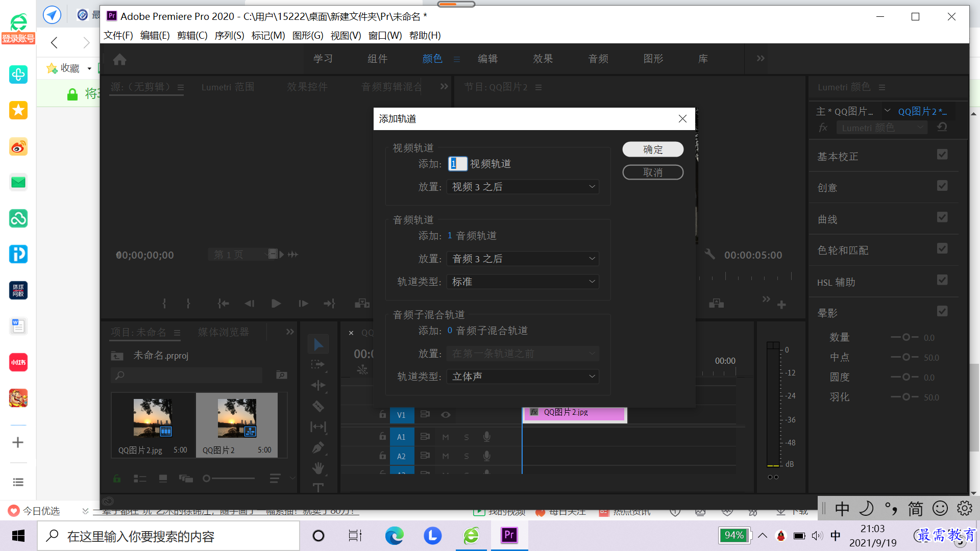The height and width of the screenshot is (551, 980).
Task: Adjust the 数量 vignette slider
Action: click(x=906, y=337)
